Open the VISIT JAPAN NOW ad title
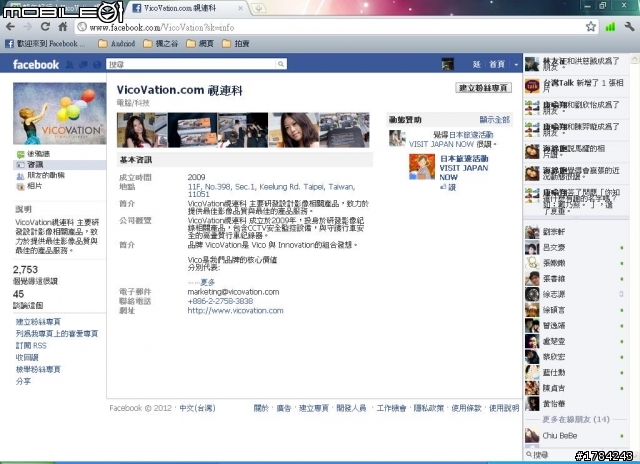640x464 pixels. click(x=464, y=168)
